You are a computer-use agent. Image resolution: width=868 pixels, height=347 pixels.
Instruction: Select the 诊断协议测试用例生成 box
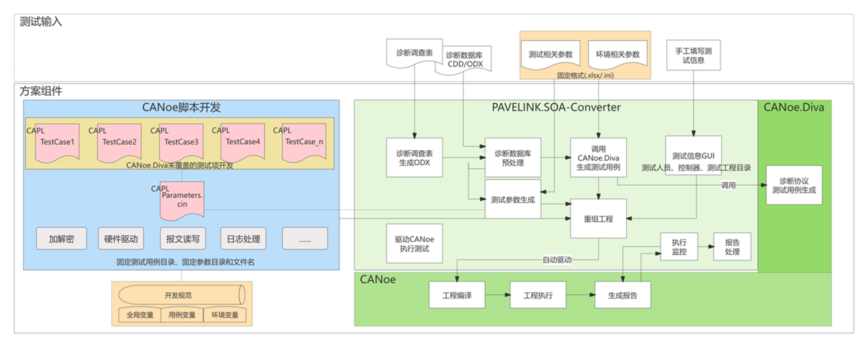click(794, 185)
